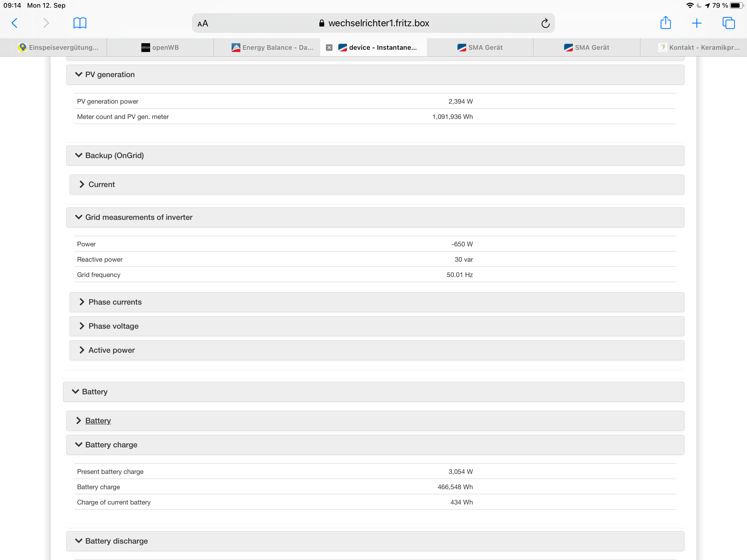Tap the AA reader text-size icon
747x560 pixels.
pos(203,24)
